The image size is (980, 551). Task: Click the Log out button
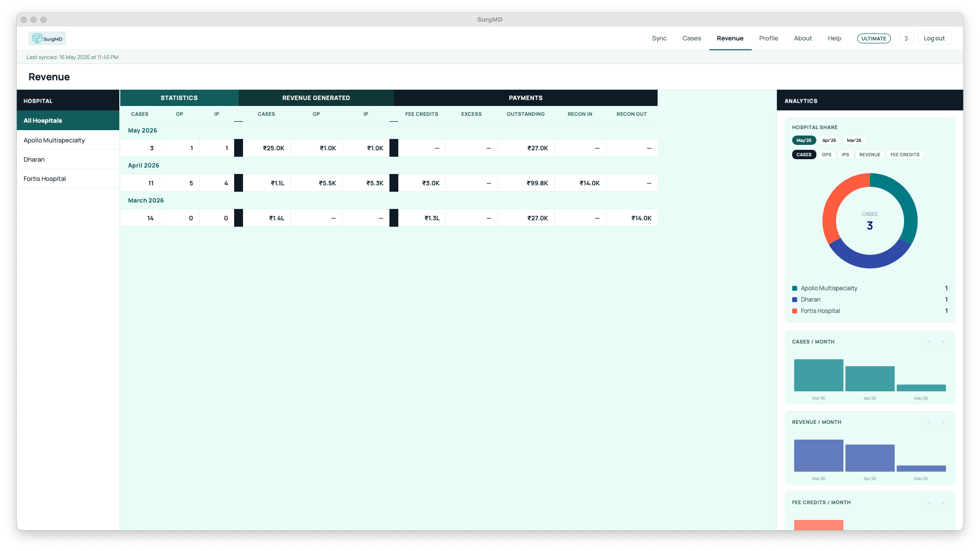point(934,38)
